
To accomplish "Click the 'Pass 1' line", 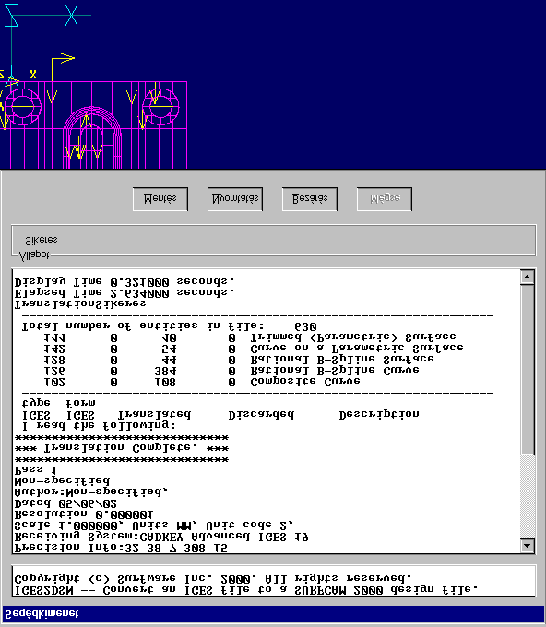I will click(36, 470).
